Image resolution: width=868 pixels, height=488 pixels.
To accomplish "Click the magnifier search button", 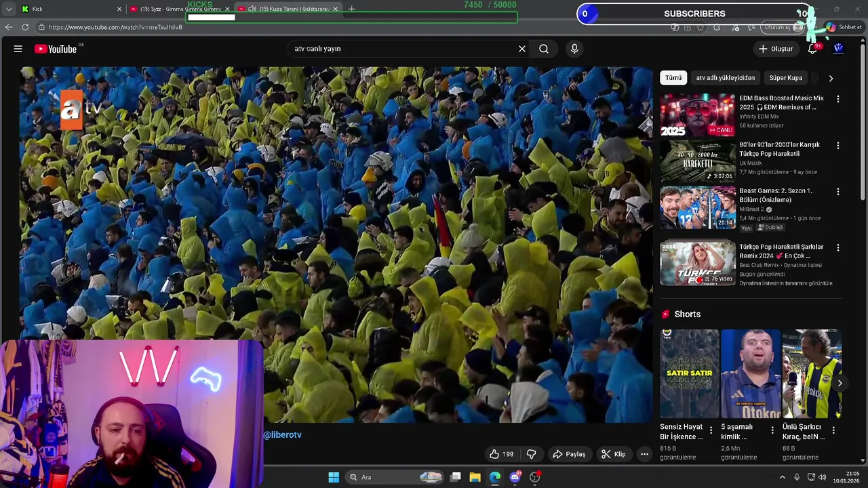I will (544, 49).
